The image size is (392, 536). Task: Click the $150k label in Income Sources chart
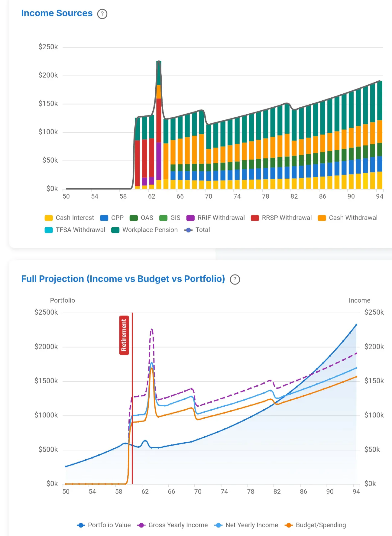(x=48, y=104)
